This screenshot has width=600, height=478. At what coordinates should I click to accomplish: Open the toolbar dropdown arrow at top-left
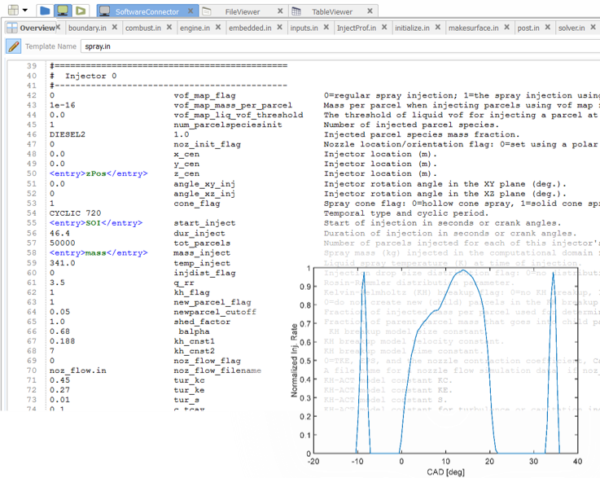(x=24, y=10)
